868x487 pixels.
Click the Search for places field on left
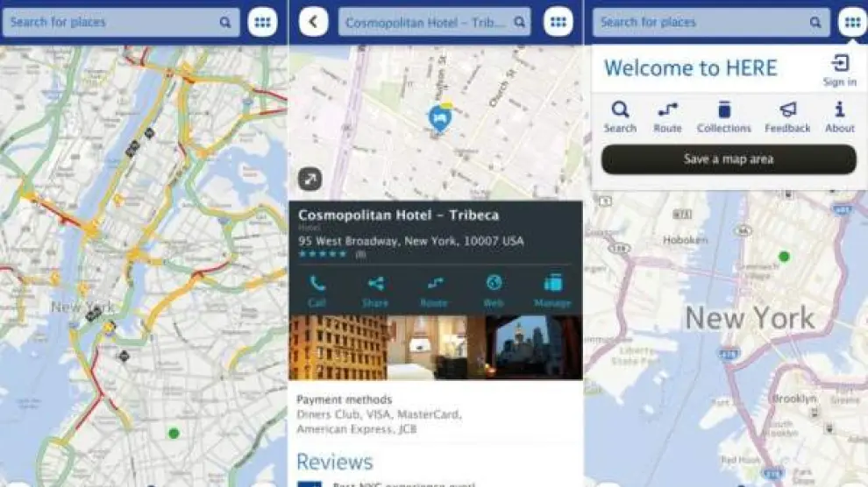[x=114, y=22]
